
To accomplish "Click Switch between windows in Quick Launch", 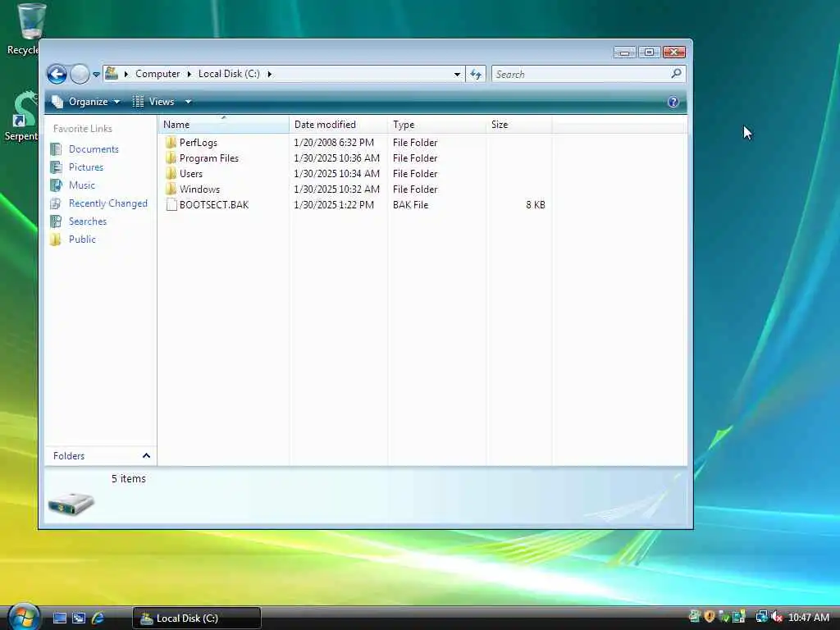I will [x=79, y=619].
